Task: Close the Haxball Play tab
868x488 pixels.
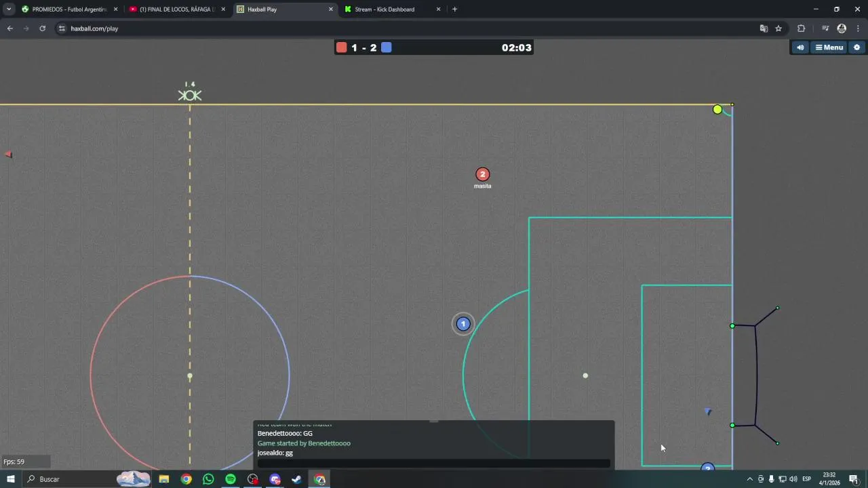Action: pyautogui.click(x=331, y=9)
